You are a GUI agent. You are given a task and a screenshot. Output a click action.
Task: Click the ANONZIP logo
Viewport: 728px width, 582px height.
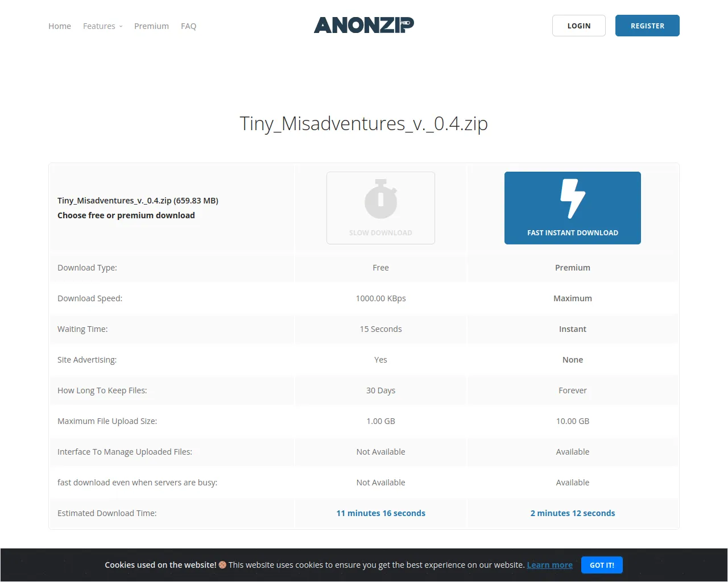(363, 24)
